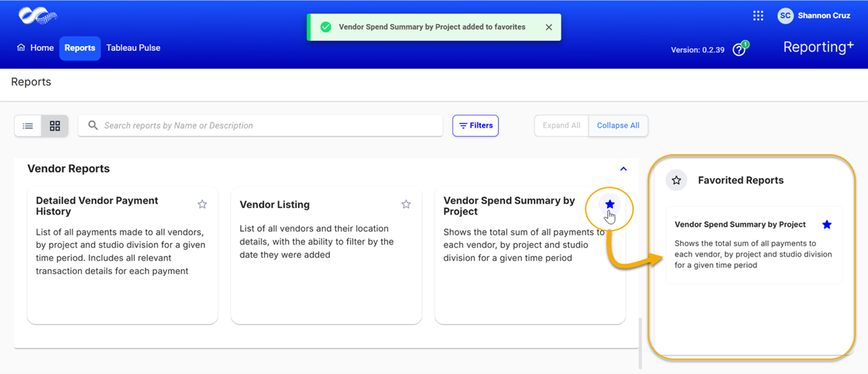
Task: Go to the Home tab
Action: (x=35, y=48)
